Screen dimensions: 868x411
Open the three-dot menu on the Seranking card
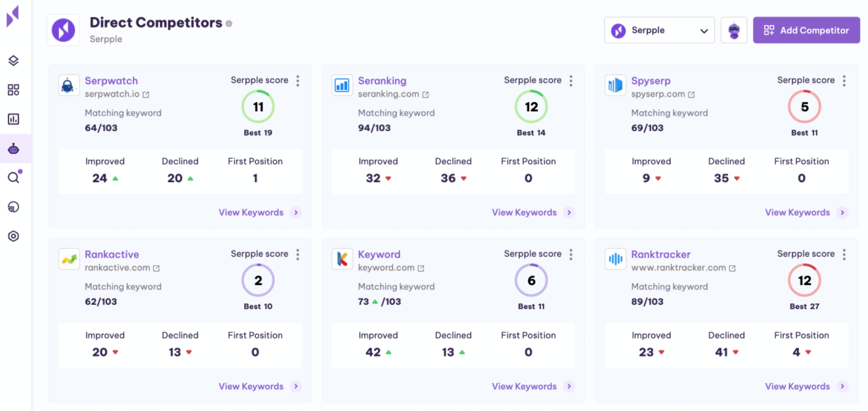point(571,81)
